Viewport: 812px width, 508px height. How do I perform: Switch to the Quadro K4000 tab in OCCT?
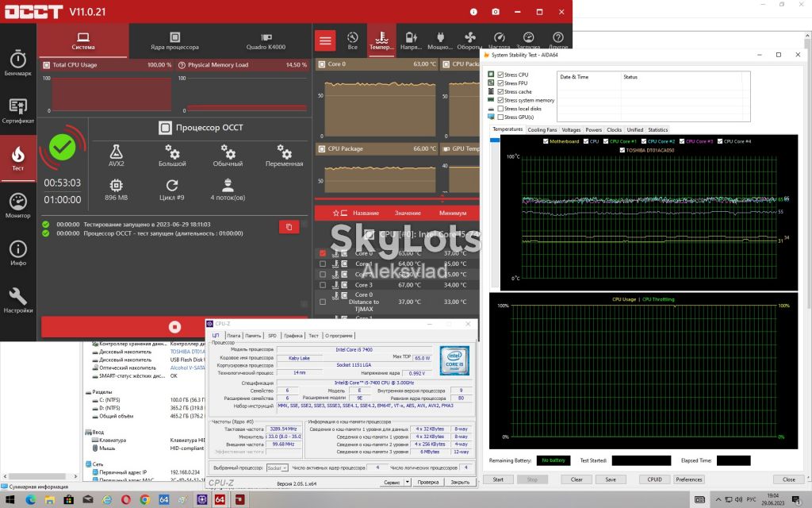(266, 40)
